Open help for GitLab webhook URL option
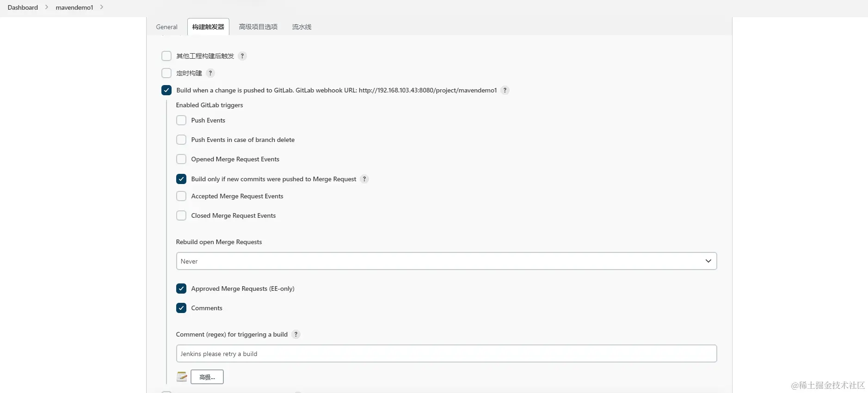Screen dimensions: 868x393 505,90
